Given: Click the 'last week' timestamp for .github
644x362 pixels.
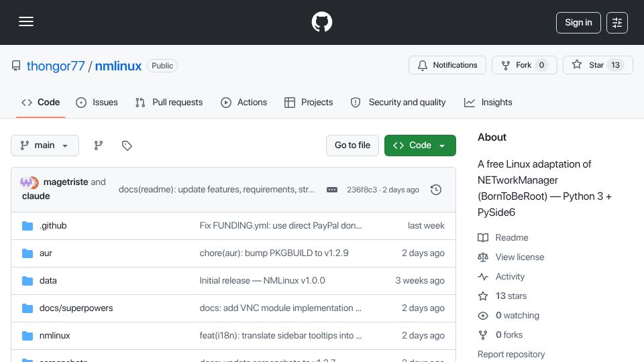Looking at the screenshot, I should pos(426,226).
